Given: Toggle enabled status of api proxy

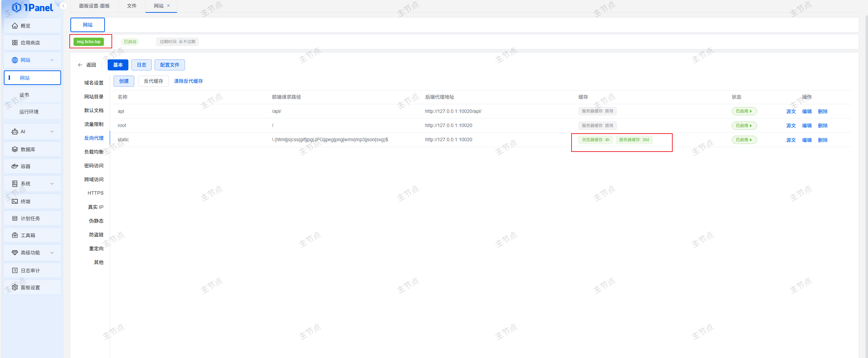Looking at the screenshot, I should coord(744,111).
